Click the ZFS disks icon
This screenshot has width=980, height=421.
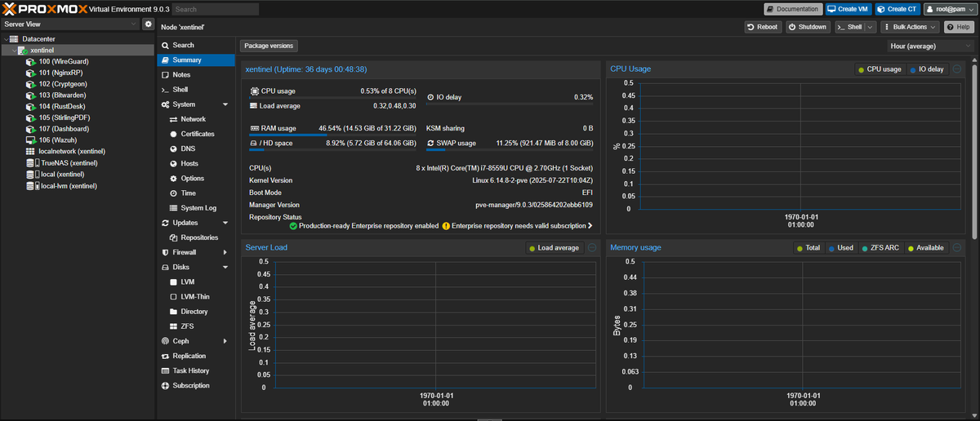click(x=172, y=326)
